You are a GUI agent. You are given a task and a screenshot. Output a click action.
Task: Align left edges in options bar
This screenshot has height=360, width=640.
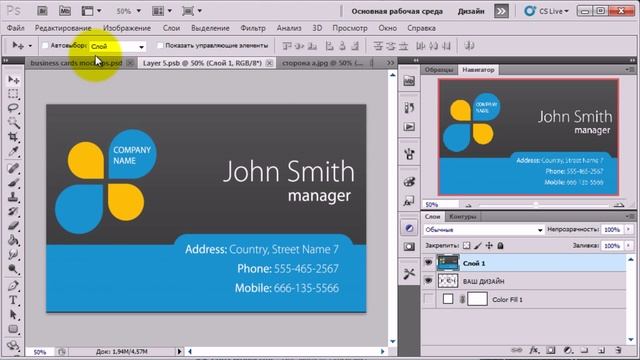[x=329, y=46]
